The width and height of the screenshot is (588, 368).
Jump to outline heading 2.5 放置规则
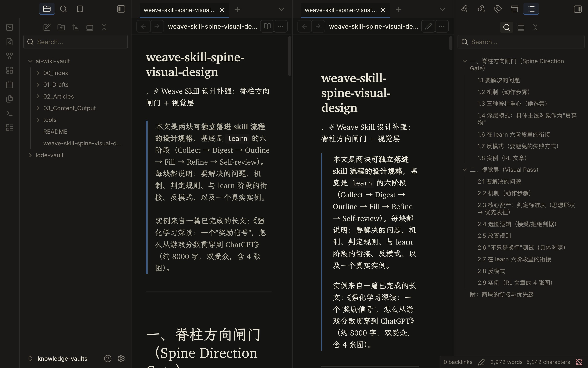494,236
